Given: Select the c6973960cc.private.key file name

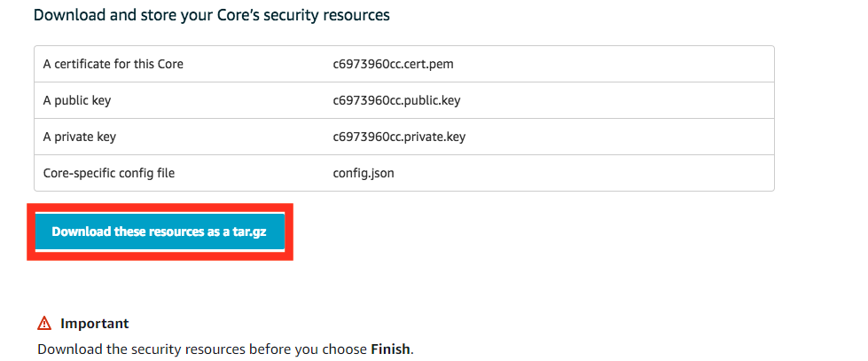Looking at the screenshot, I should tap(399, 137).
